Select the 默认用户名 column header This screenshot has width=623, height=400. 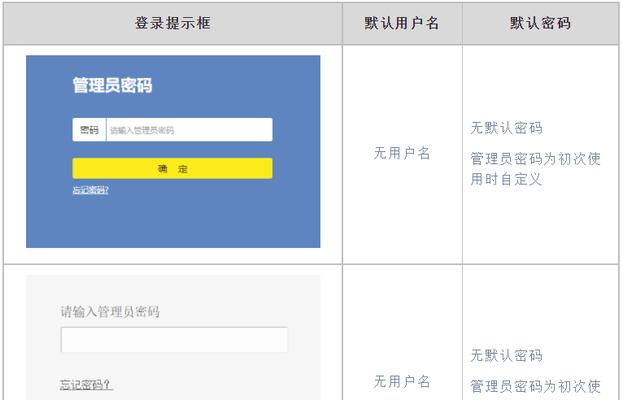point(402,23)
